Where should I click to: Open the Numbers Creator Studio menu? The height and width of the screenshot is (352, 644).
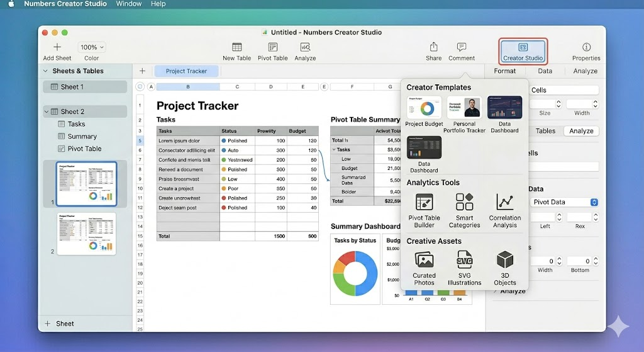pos(65,4)
